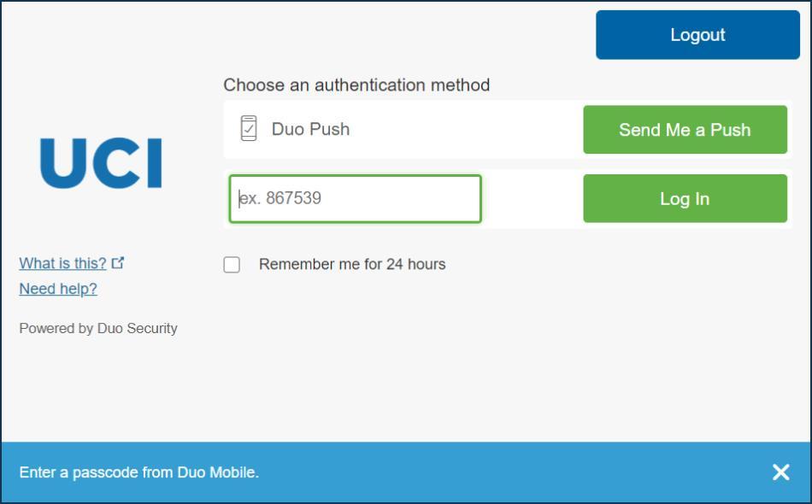
Task: Send a Duo Push notification
Action: coord(685,130)
